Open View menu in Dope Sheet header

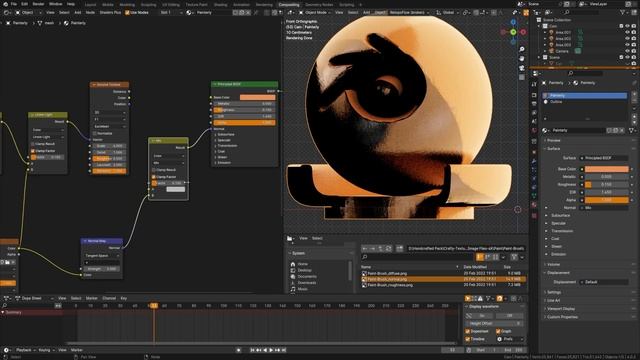click(62, 298)
